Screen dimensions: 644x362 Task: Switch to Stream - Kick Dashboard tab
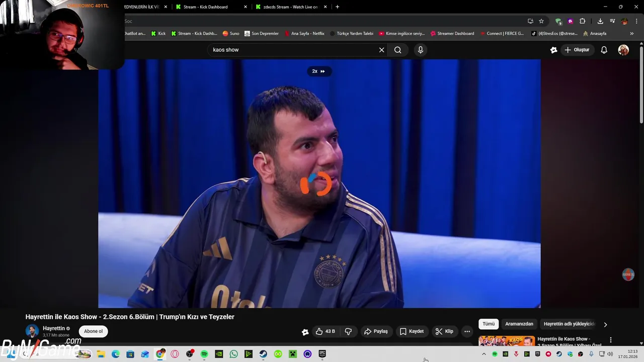(205, 7)
